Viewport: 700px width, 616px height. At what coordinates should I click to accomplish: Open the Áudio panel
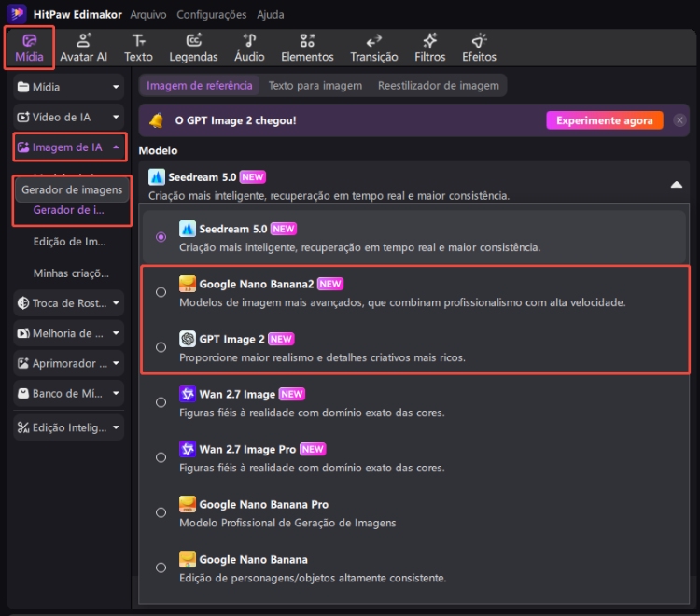pos(249,48)
